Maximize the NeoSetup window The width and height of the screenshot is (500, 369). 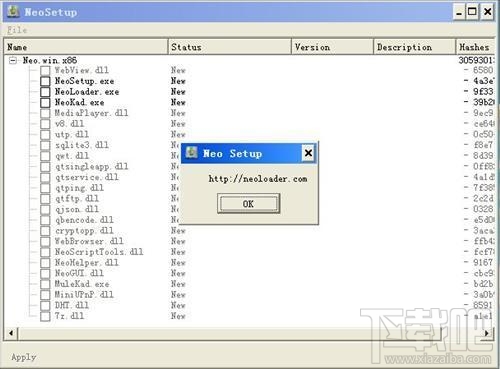click(x=472, y=12)
